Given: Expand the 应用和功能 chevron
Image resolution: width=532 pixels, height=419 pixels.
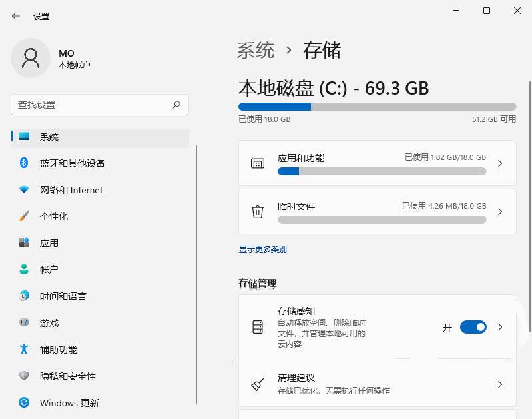Looking at the screenshot, I should tap(500, 163).
